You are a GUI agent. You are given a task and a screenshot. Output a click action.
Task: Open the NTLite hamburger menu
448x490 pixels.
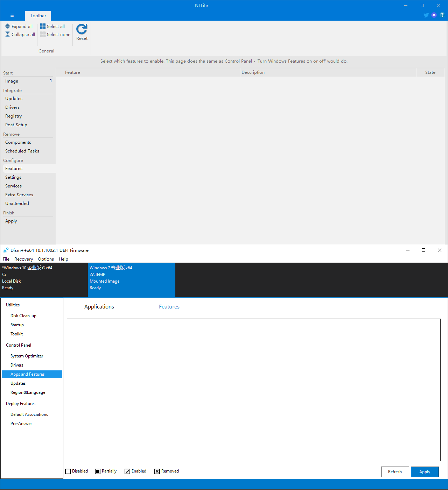(x=12, y=15)
